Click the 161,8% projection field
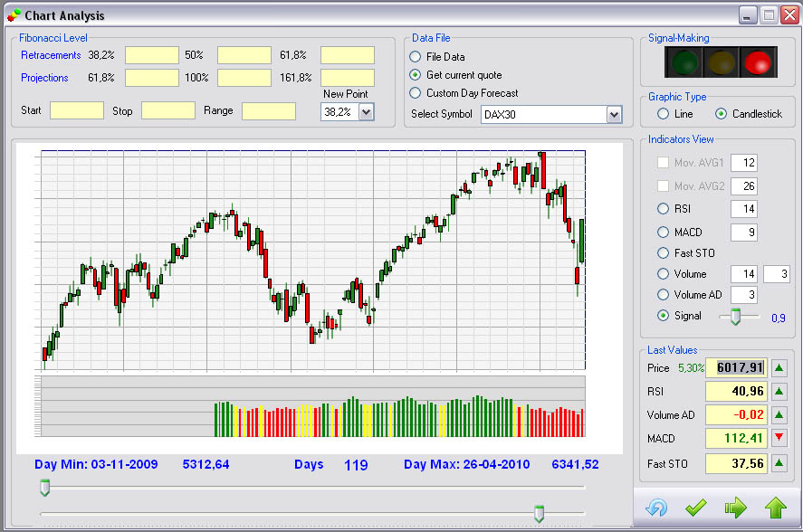 tap(348, 78)
